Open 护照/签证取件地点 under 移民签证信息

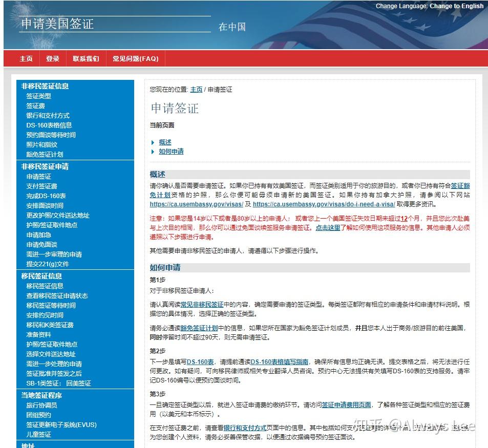tap(52, 345)
